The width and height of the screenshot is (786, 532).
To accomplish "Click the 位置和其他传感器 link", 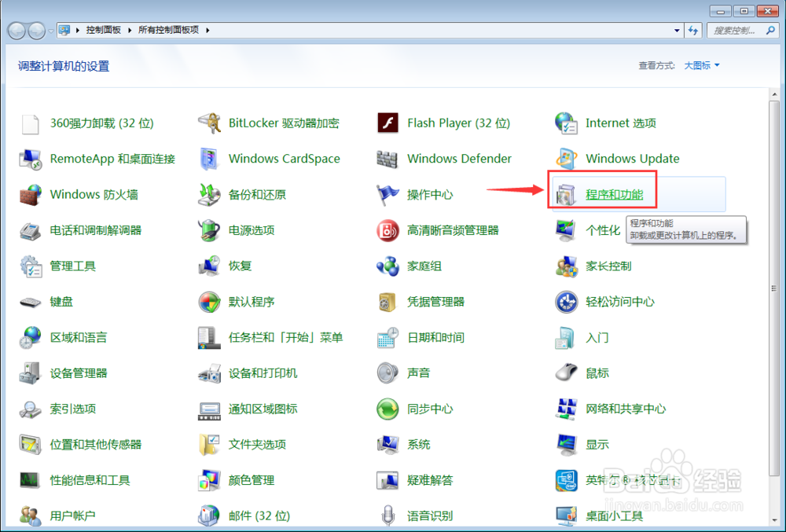I will 96,445.
